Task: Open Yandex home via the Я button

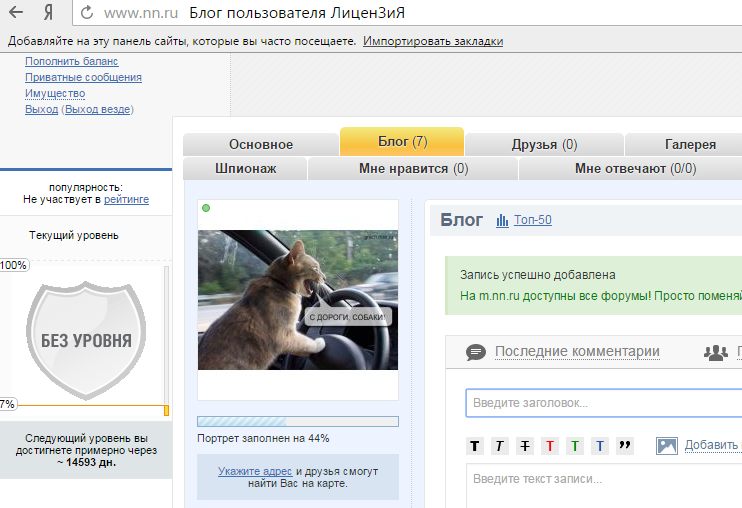Action: point(48,13)
